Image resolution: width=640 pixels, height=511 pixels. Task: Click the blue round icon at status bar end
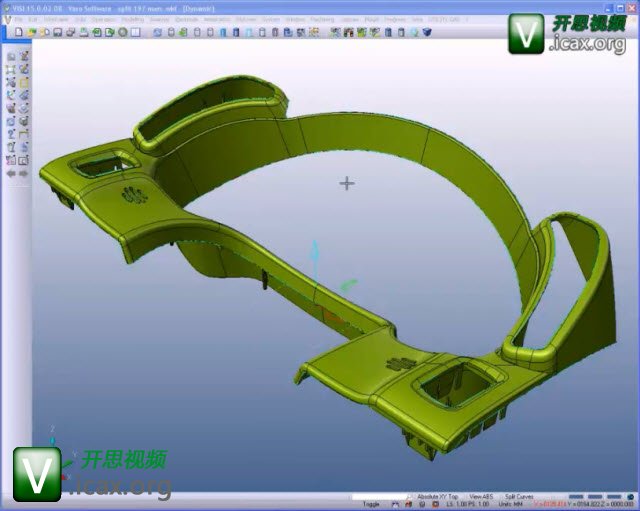pyautogui.click(x=631, y=497)
